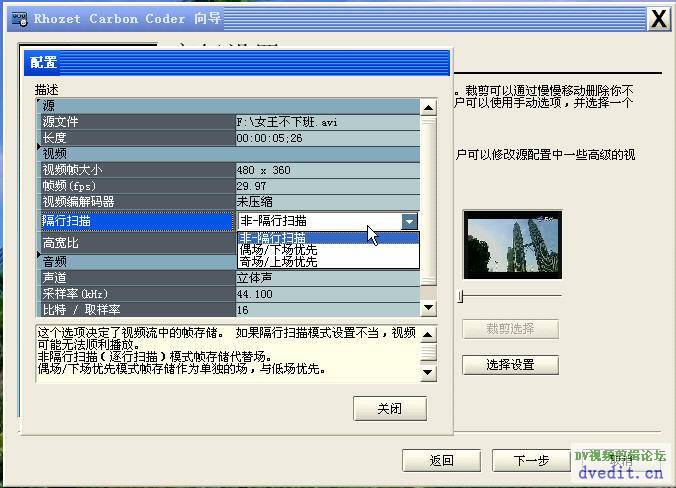Screen dimensions: 676x488
Task: Select the 隔行扫描 property row
Action: (x=137, y=221)
